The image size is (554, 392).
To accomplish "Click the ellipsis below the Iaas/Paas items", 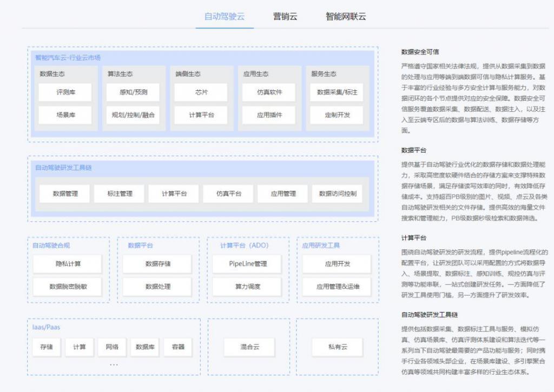I will [114, 364].
